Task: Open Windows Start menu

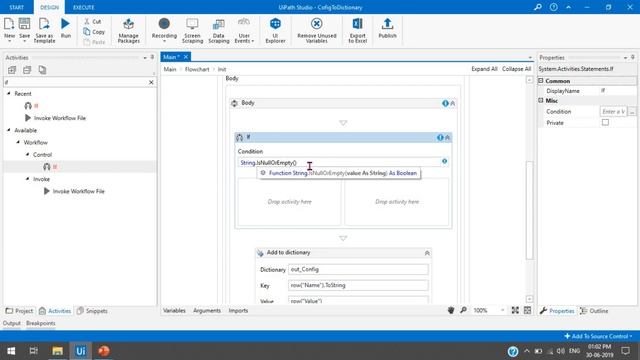Action: click(x=11, y=351)
